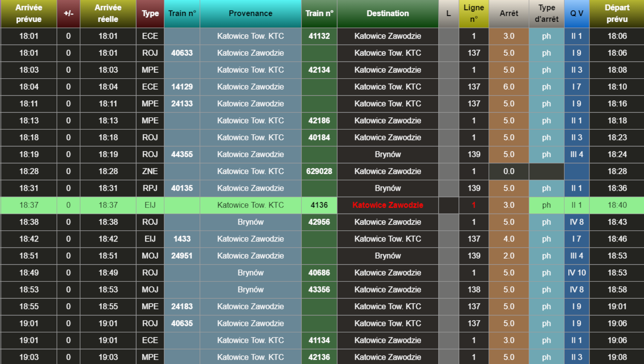Click the 'Type' column header
The width and height of the screenshot is (644, 364).
click(150, 13)
